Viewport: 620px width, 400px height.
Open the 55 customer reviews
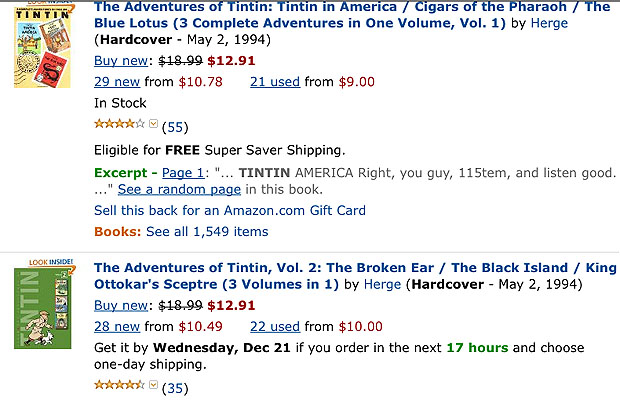tap(175, 127)
